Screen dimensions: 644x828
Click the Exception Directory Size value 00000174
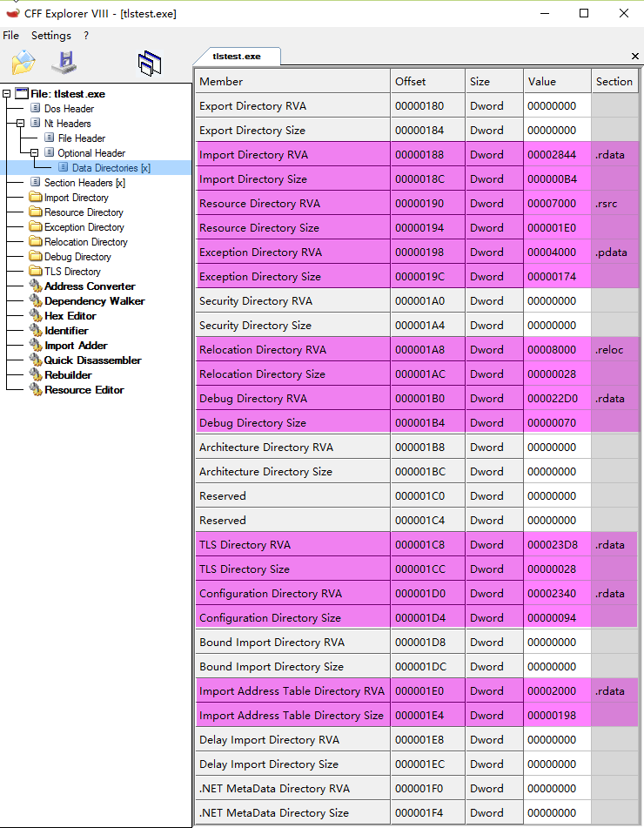(x=558, y=276)
